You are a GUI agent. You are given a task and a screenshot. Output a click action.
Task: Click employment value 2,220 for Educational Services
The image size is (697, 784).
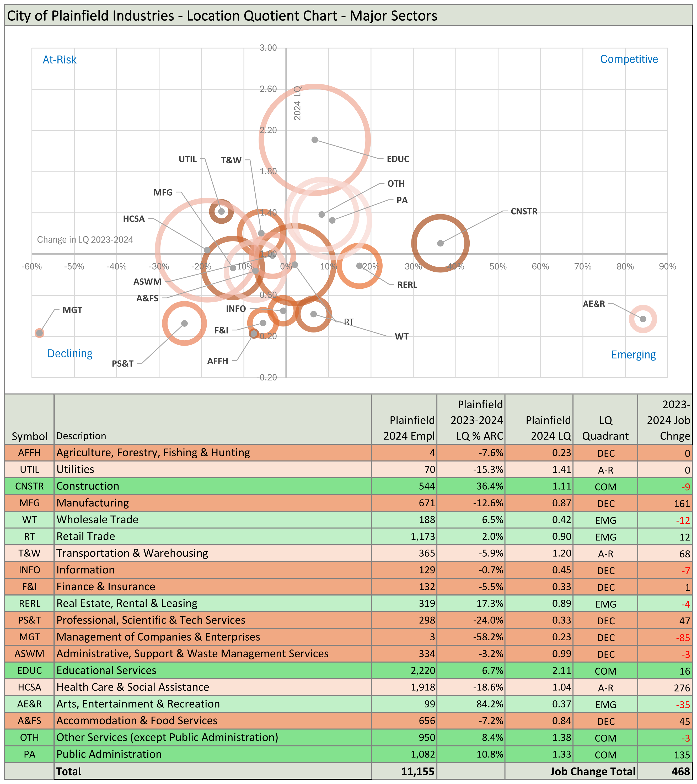click(423, 671)
